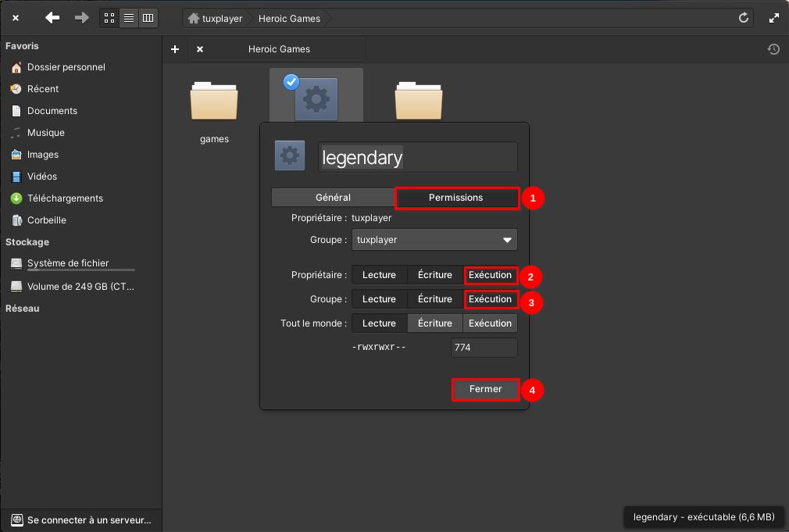
Task: Switch to icon grid view
Action: coord(109,18)
